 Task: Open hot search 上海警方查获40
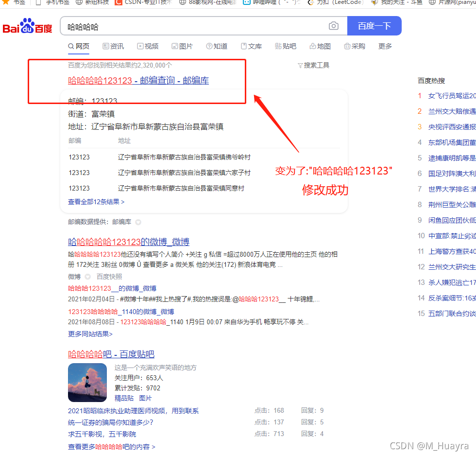point(452,251)
